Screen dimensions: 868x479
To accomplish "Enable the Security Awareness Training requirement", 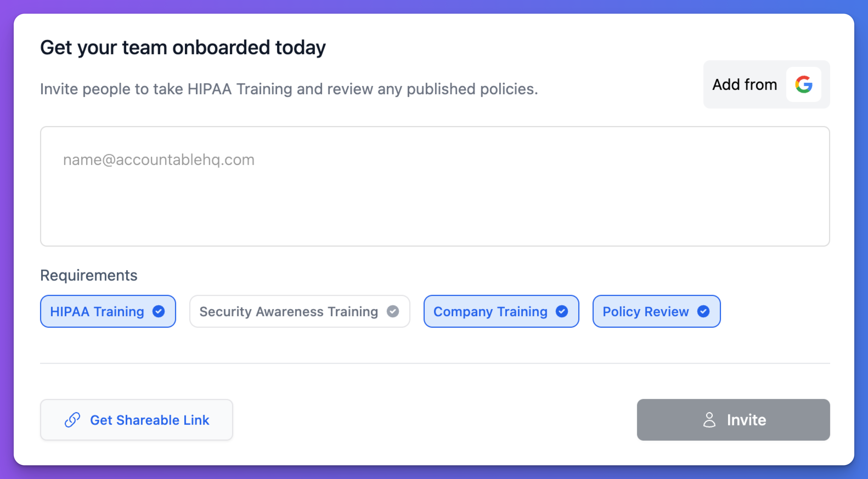I will pyautogui.click(x=300, y=311).
